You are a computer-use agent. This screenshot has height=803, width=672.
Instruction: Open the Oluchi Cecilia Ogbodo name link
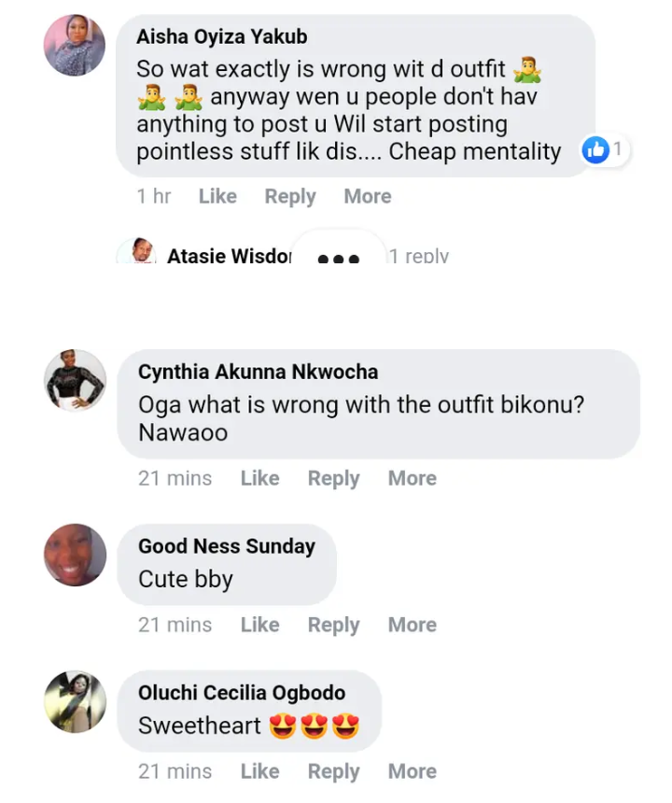click(x=242, y=693)
